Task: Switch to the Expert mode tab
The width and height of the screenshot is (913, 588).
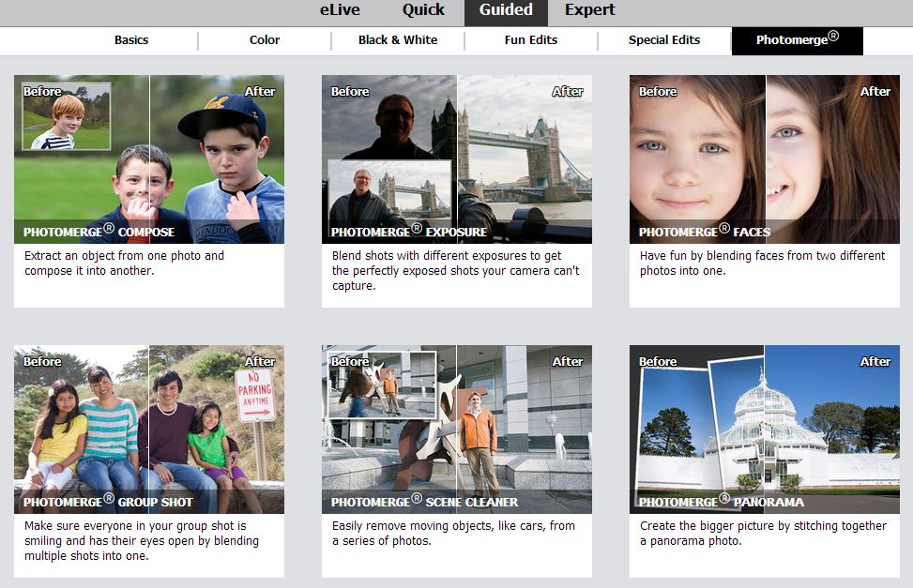Action: pyautogui.click(x=590, y=10)
